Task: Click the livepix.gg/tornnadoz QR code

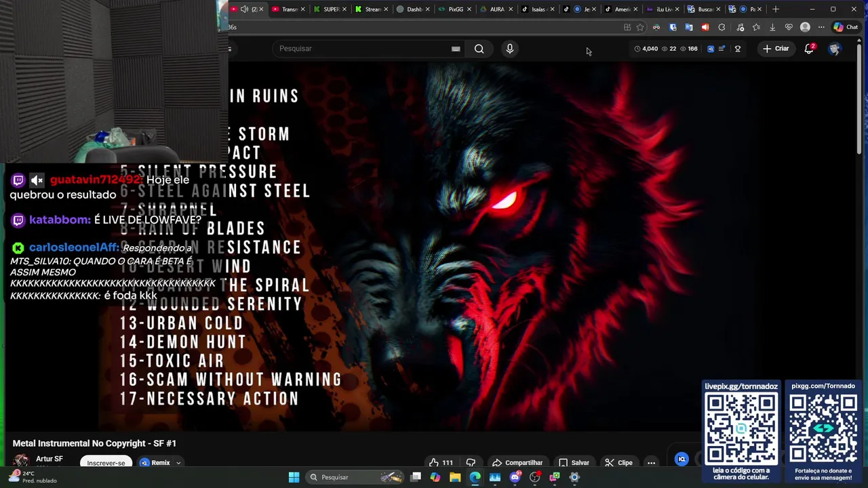Action: click(x=741, y=429)
